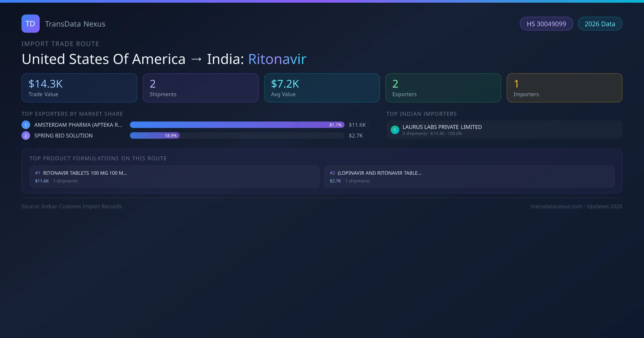Click the teal badge next to LAURUS LABS
644x338 pixels.
pyautogui.click(x=394, y=130)
